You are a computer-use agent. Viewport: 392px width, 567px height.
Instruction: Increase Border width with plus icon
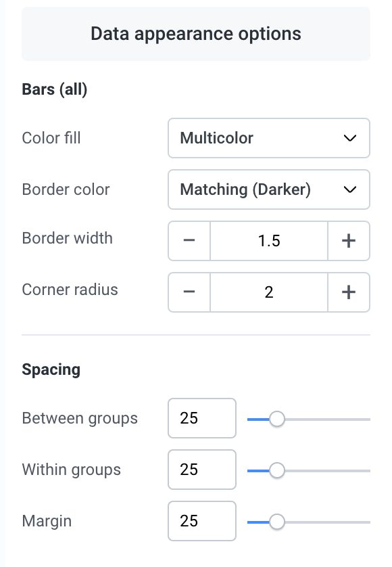349,241
